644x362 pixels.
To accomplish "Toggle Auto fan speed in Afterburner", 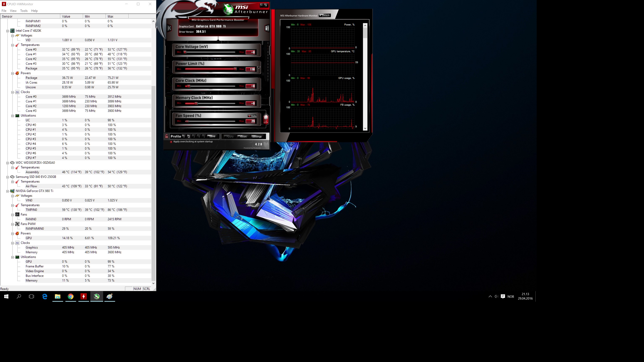I will click(252, 116).
